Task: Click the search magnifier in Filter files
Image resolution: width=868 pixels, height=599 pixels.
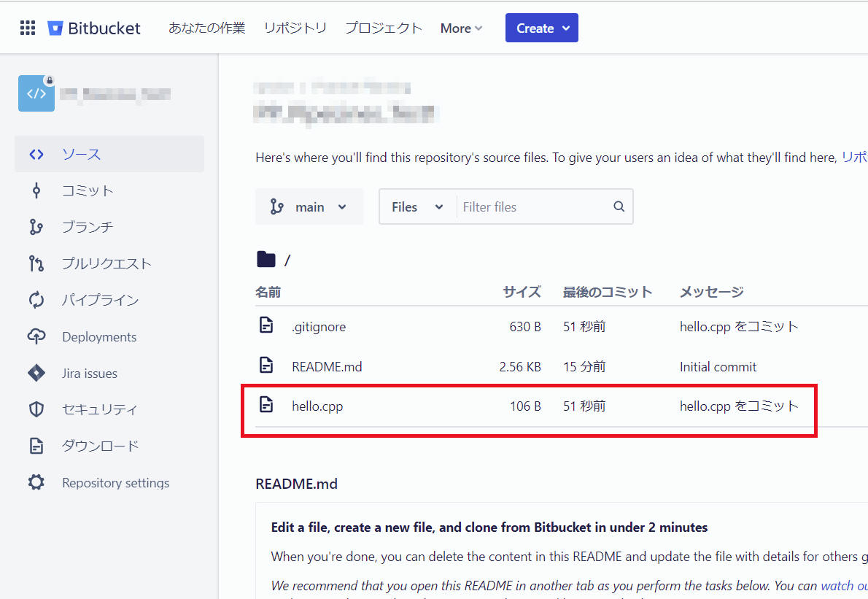Action: [x=619, y=206]
